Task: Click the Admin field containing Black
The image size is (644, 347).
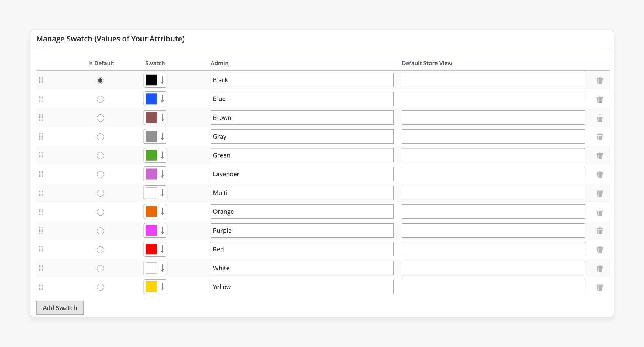Action: pos(302,80)
